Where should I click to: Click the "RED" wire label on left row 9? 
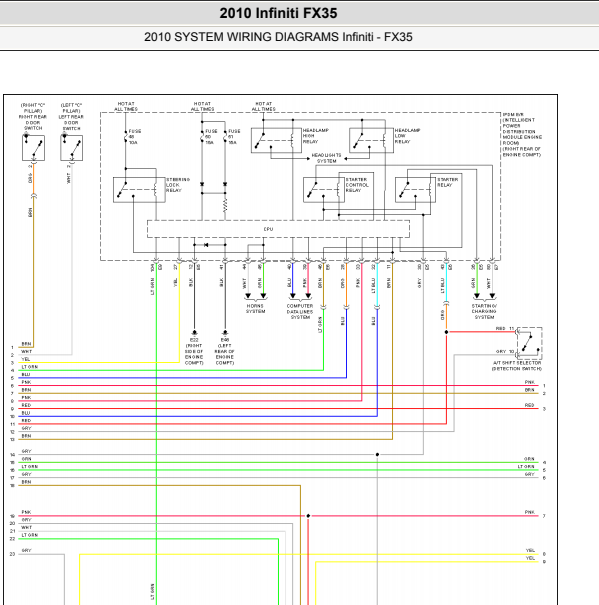(x=26, y=405)
